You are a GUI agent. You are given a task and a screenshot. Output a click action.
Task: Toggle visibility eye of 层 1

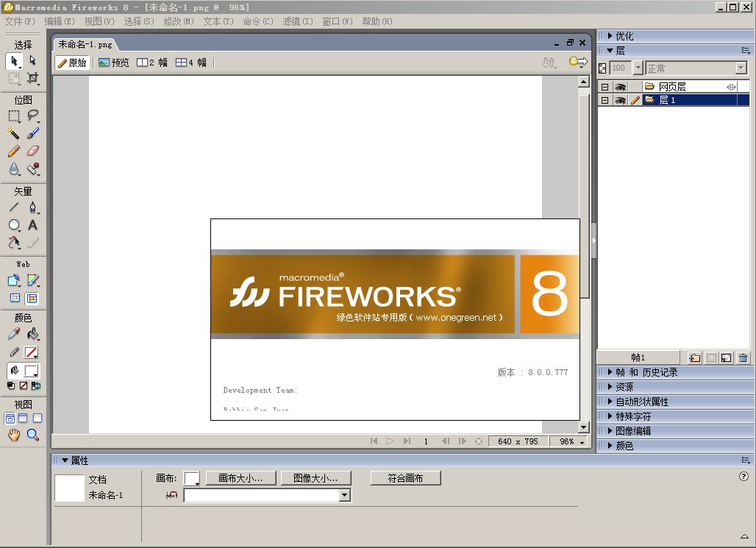point(620,100)
